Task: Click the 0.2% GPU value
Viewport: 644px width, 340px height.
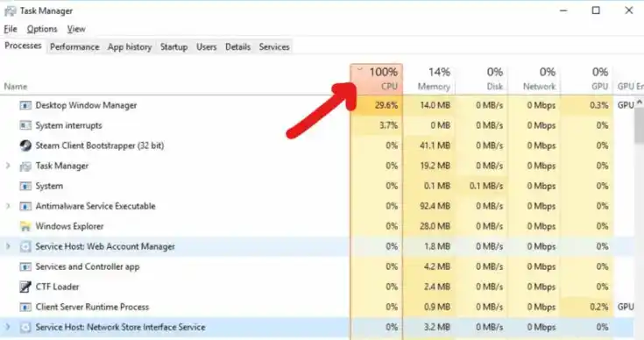Action: point(598,307)
